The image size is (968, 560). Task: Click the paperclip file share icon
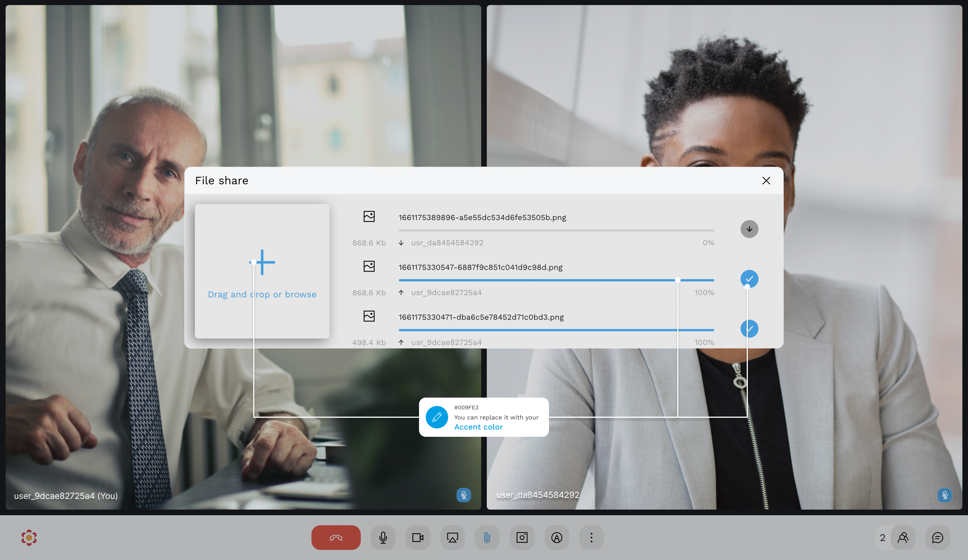(487, 537)
